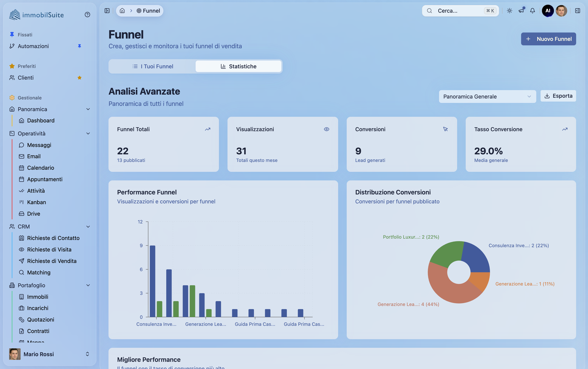Open the Panoramica Generale dropdown
This screenshot has width=588, height=369.
[x=487, y=96]
